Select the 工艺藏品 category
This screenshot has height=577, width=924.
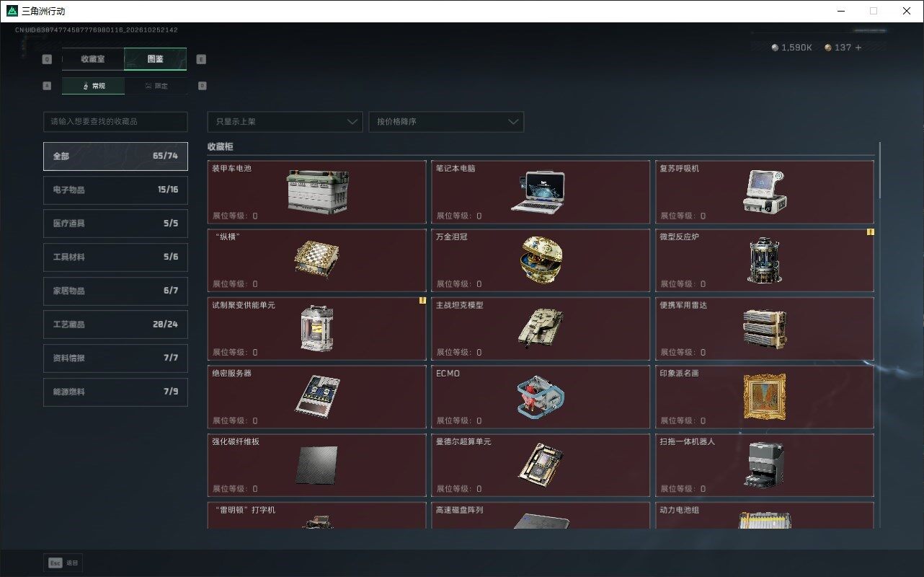115,325
